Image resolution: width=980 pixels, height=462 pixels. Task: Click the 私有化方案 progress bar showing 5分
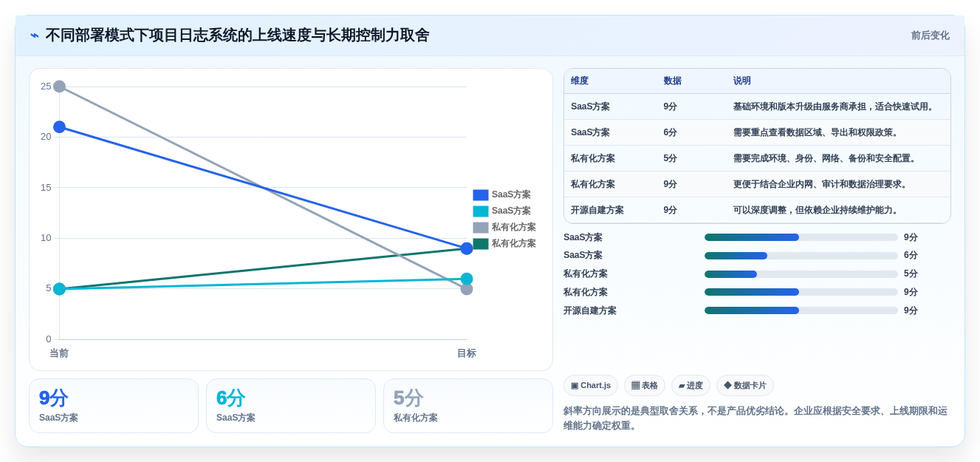click(801, 274)
